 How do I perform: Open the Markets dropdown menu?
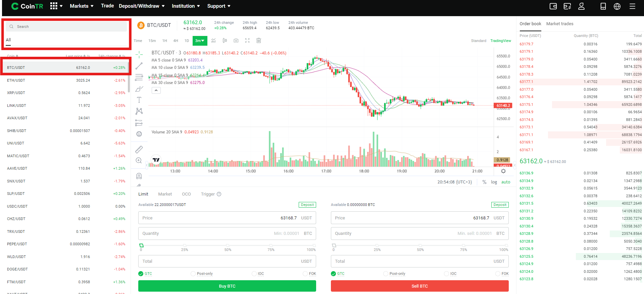pyautogui.click(x=82, y=6)
